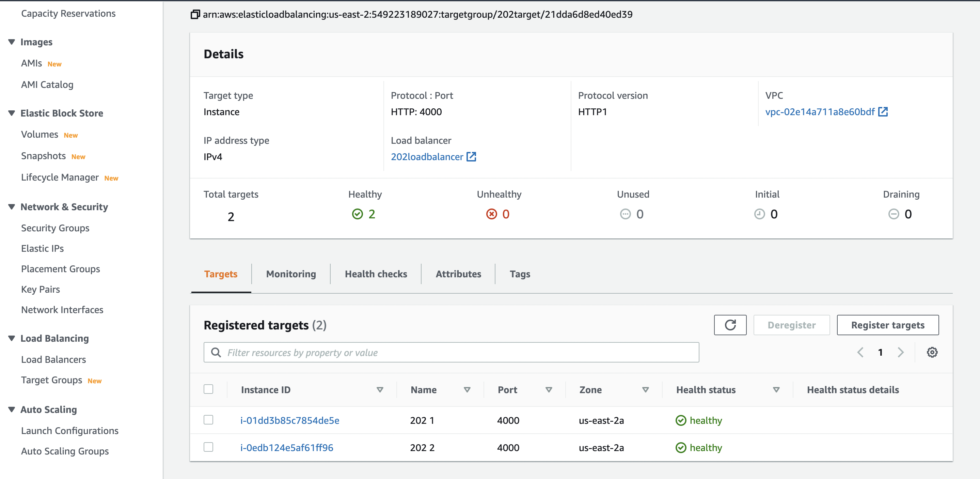The image size is (980, 479).
Task: Check instance i-01dd3b85c7854de5e row
Action: pyautogui.click(x=208, y=420)
